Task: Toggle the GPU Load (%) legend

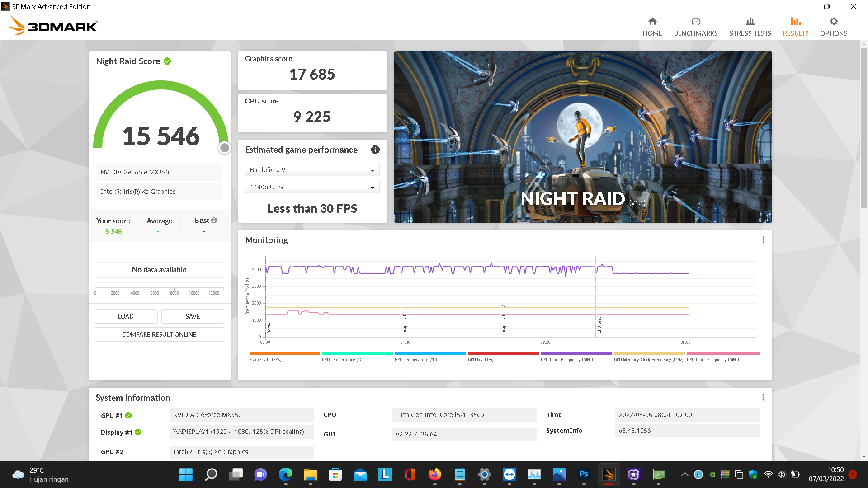Action: [503, 357]
